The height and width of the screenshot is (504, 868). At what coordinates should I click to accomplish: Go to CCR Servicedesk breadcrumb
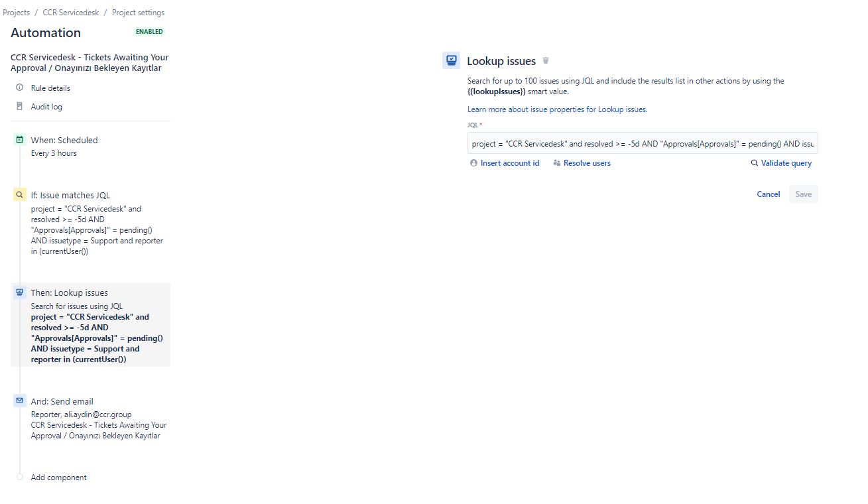tap(71, 13)
